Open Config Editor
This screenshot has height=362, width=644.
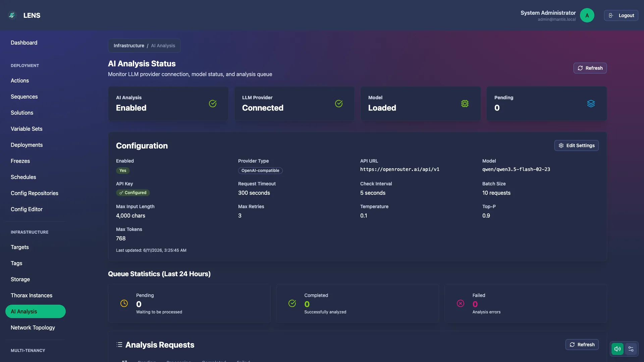click(x=27, y=209)
